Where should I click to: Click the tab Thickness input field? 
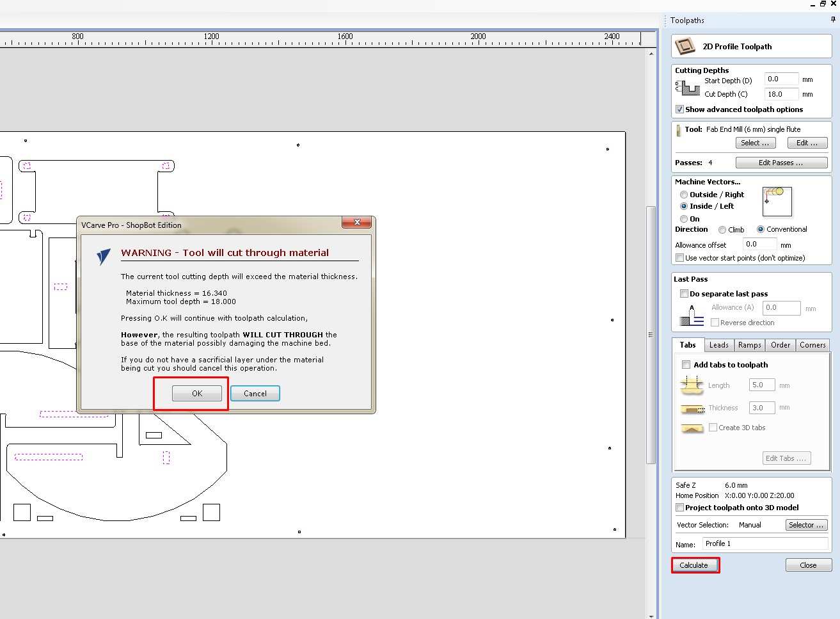click(x=762, y=408)
